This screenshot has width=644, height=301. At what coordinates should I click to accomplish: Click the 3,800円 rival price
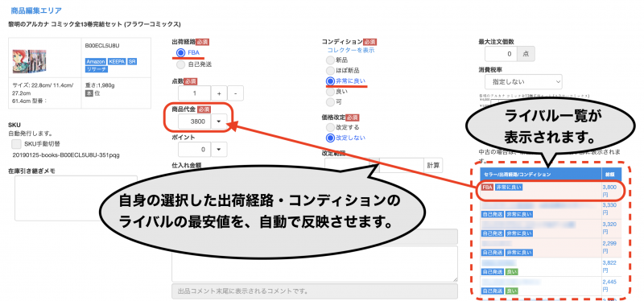click(609, 190)
